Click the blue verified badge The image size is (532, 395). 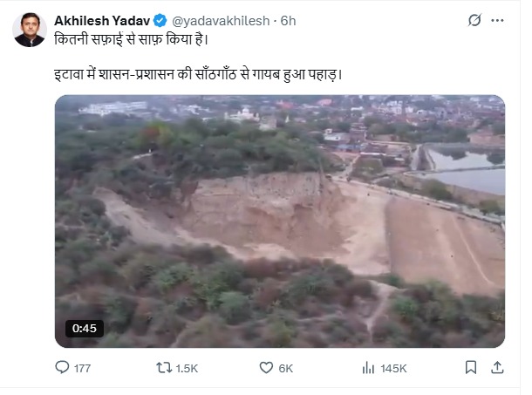click(x=160, y=19)
